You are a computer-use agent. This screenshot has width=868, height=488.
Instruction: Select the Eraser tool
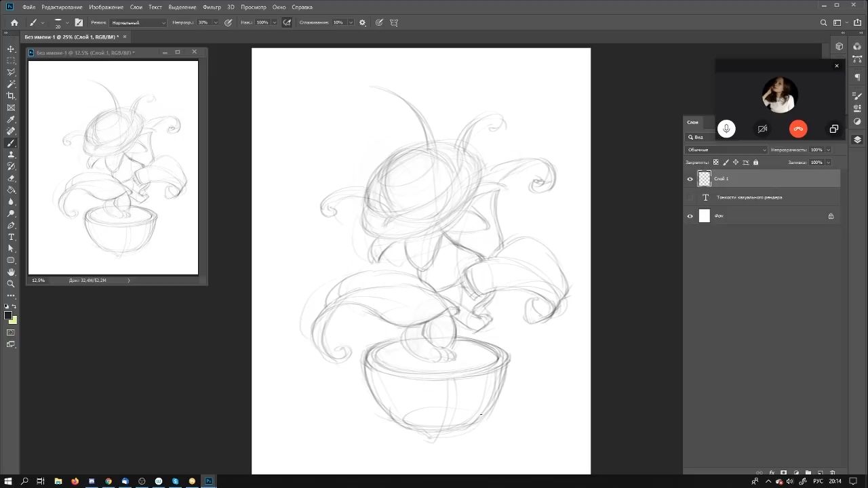[11, 178]
